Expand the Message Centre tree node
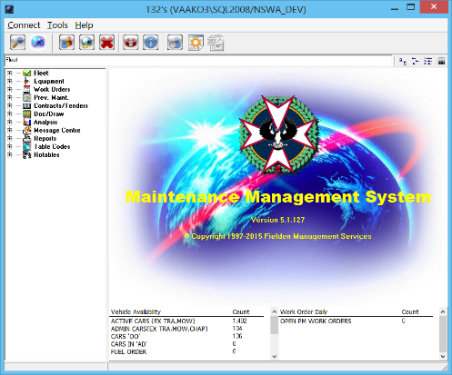The image size is (452, 375). pyautogui.click(x=10, y=130)
